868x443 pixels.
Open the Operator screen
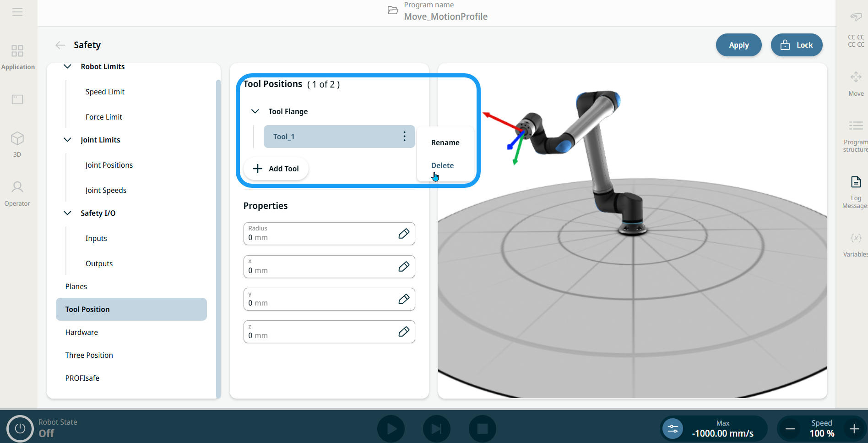click(17, 193)
